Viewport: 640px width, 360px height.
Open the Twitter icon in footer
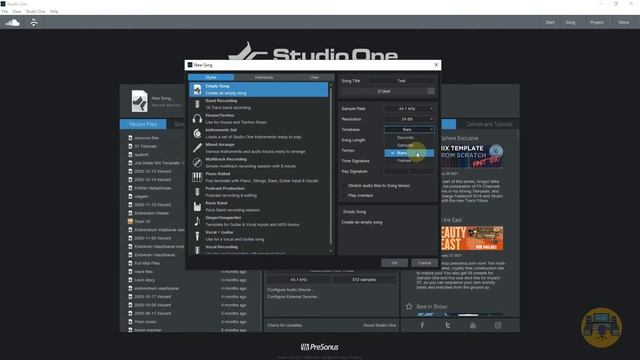(448, 325)
